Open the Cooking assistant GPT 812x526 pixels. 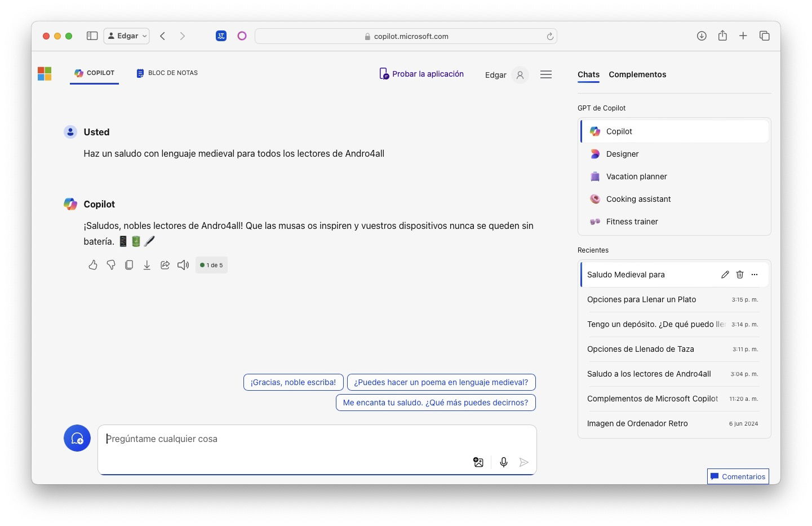click(675, 199)
